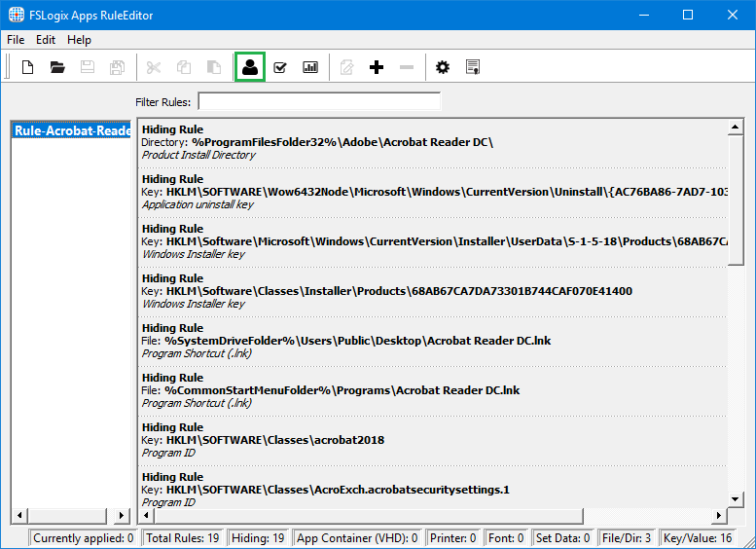Click the Delete rule minus icon
The width and height of the screenshot is (756, 549).
pos(407,67)
